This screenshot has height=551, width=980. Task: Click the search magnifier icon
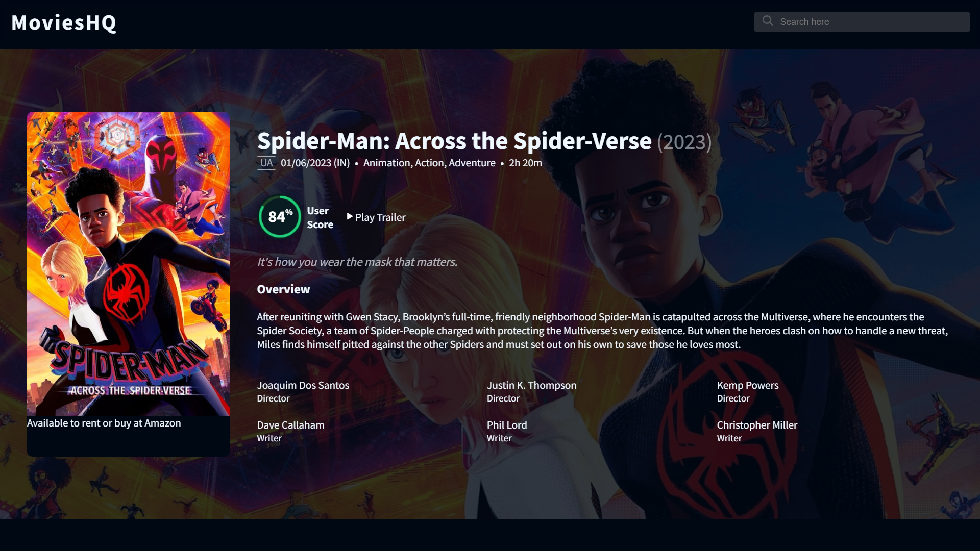(x=768, y=21)
